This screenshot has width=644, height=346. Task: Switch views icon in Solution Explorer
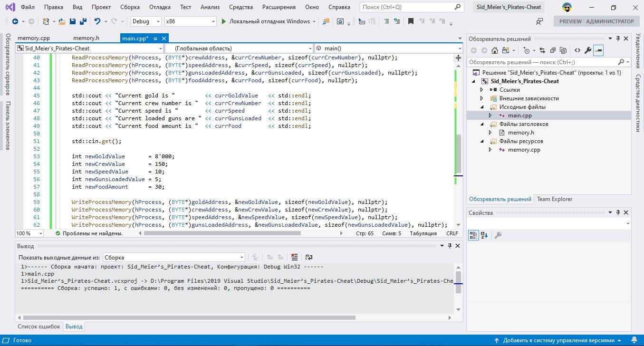point(506,50)
